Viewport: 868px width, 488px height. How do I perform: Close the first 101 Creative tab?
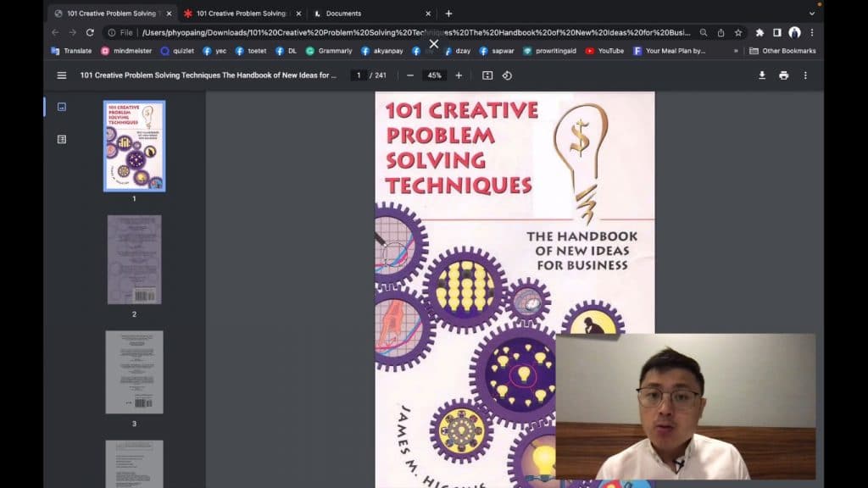coord(169,14)
